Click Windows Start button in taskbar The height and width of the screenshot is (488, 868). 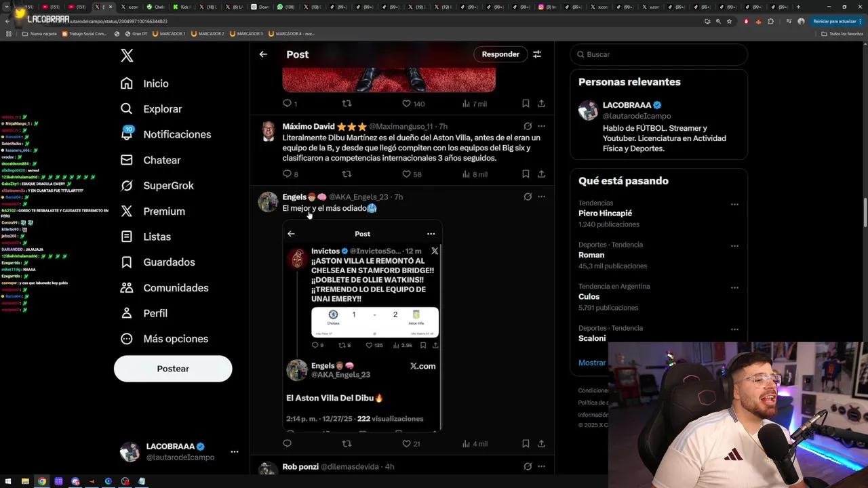click(x=8, y=481)
